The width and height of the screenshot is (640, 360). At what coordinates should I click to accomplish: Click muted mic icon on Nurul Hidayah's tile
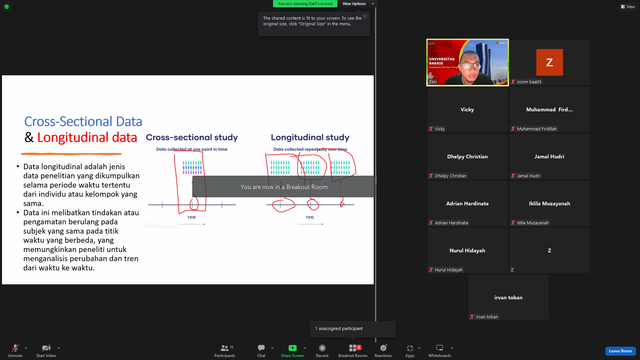[431, 270]
